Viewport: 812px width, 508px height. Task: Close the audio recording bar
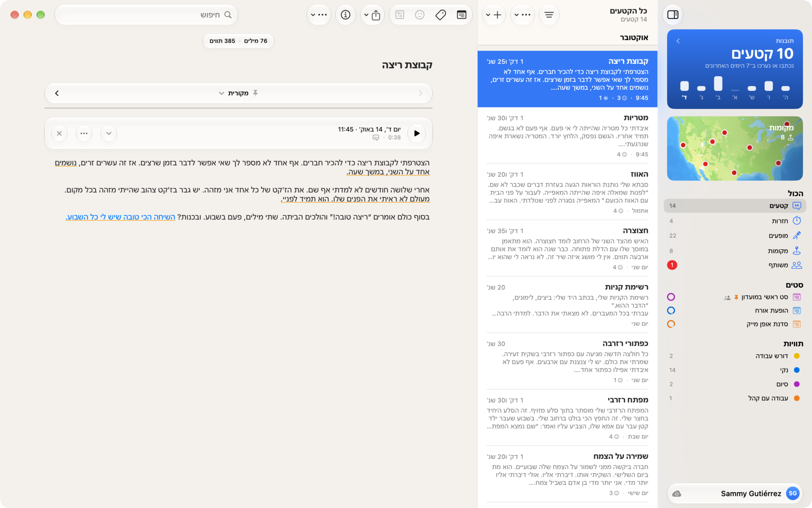tap(59, 133)
